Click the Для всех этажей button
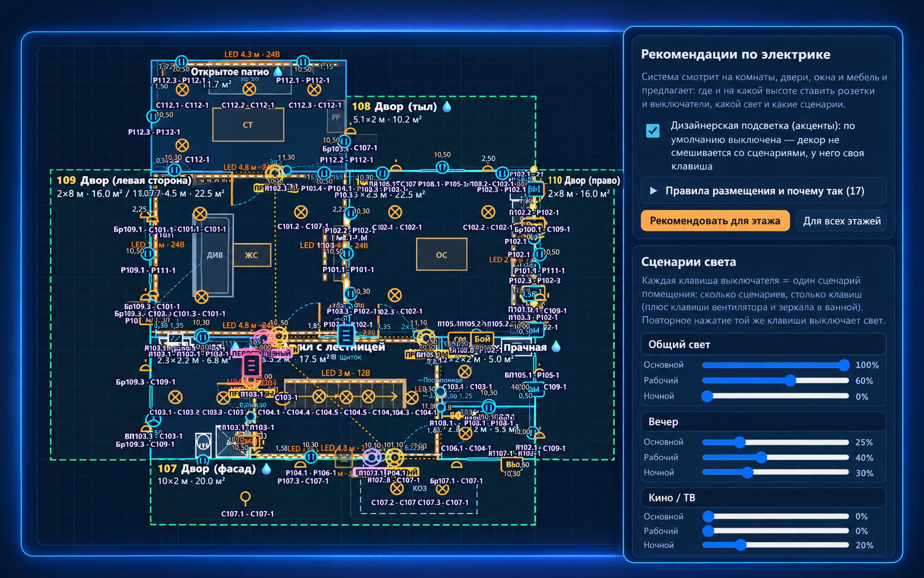 click(842, 221)
